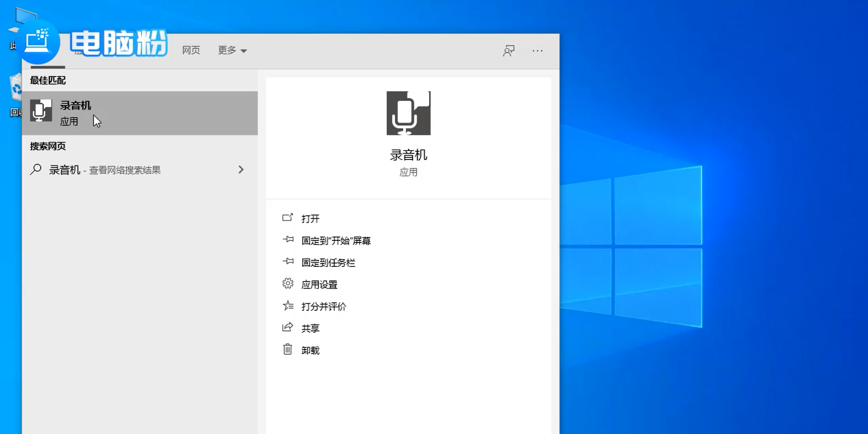Select 打分并评价 option

[323, 307]
